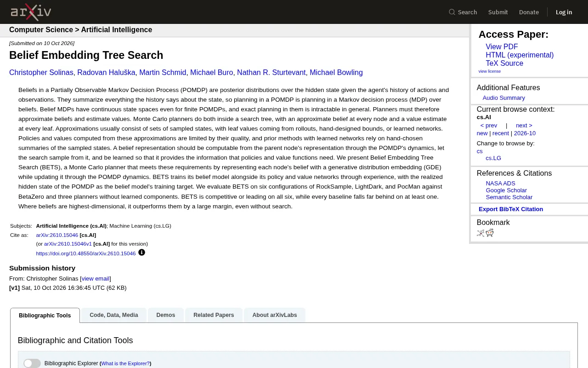Image resolution: width=588 pixels, height=368 pixels.
Task: Click the DOI info icon
Action: pyautogui.click(x=141, y=253)
